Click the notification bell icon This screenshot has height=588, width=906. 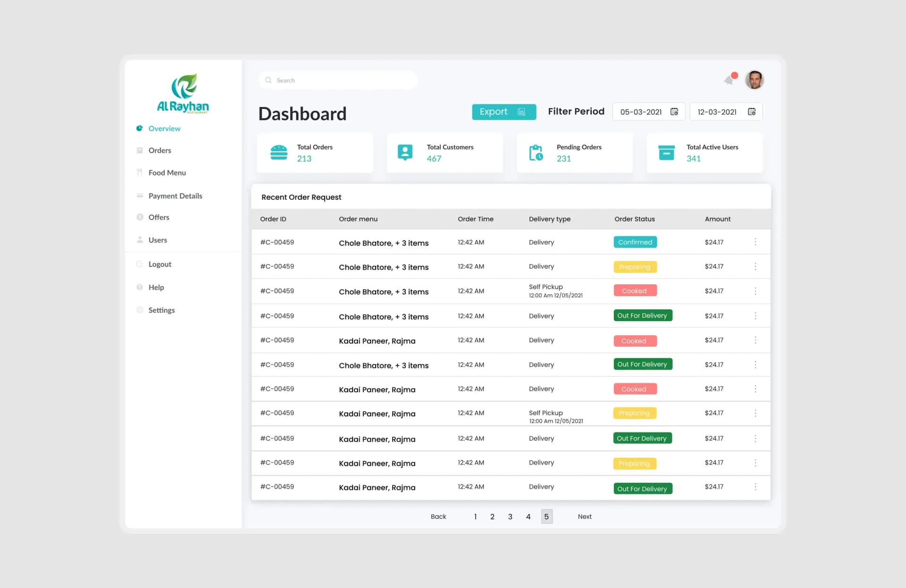point(730,80)
